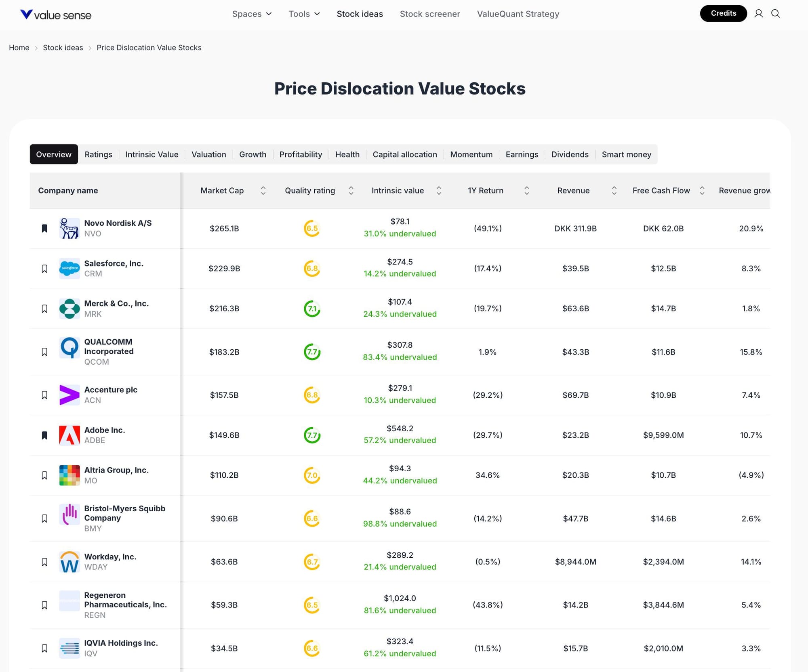Click the Credits button
This screenshot has height=672, width=808.
point(723,13)
